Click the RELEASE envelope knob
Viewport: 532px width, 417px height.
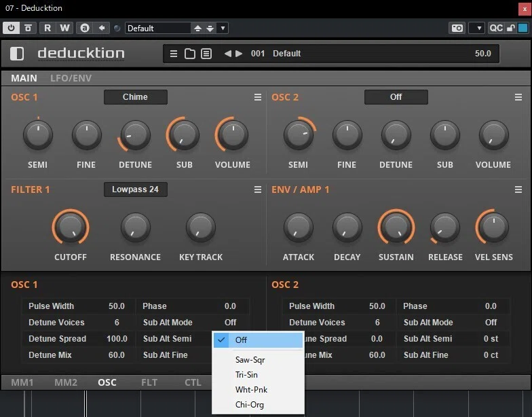pos(445,228)
